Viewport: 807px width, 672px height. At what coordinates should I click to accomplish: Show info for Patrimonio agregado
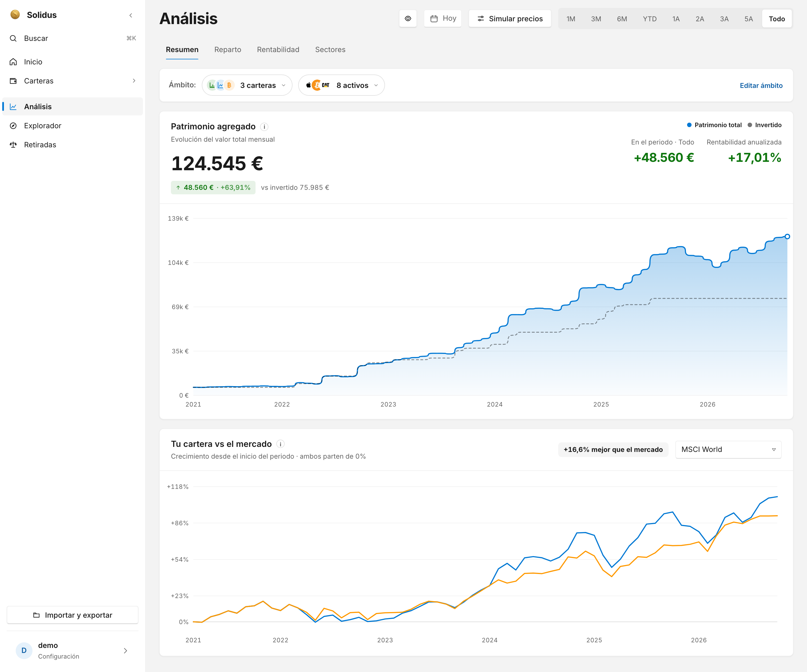pyautogui.click(x=265, y=127)
